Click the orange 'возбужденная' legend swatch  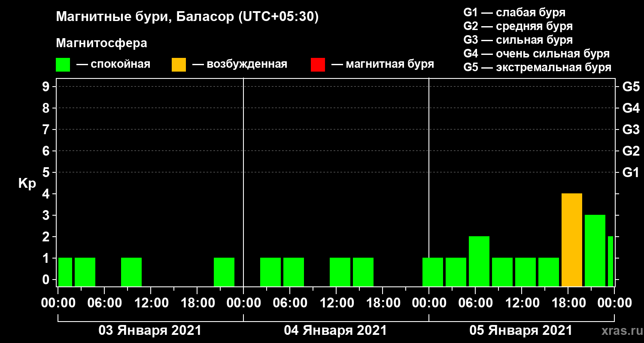pyautogui.click(x=179, y=65)
